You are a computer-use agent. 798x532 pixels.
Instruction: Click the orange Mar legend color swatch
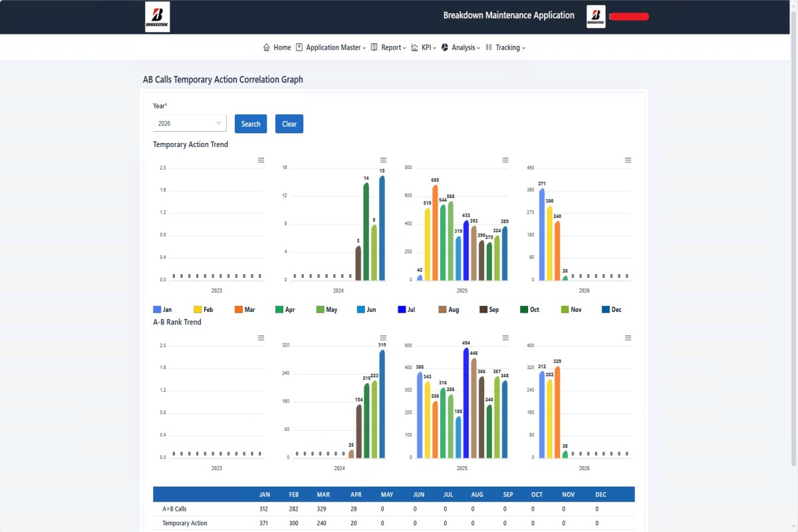pyautogui.click(x=239, y=310)
